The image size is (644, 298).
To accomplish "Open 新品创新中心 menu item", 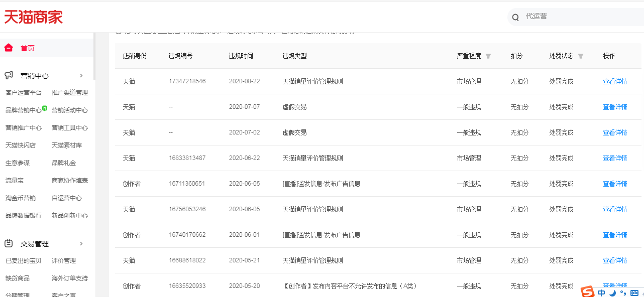I will tap(70, 216).
